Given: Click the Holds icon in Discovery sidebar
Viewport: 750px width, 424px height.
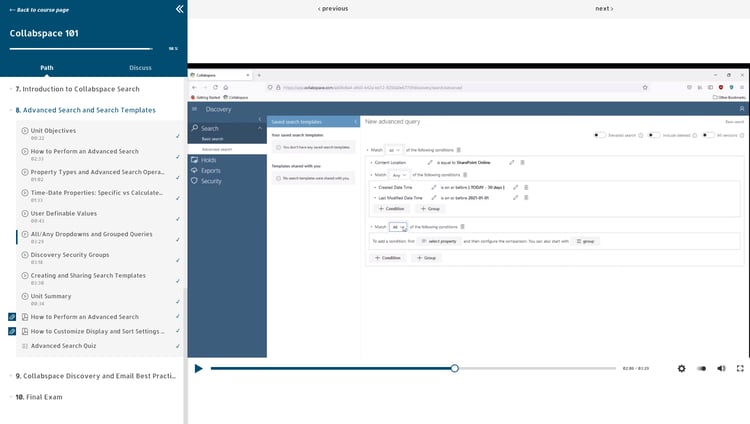Looking at the screenshot, I should (194, 160).
